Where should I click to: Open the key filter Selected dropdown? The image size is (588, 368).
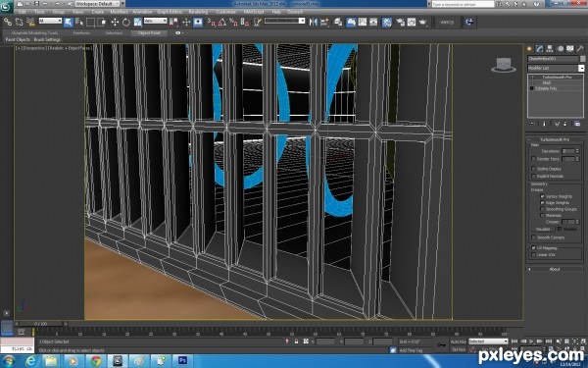[488, 342]
